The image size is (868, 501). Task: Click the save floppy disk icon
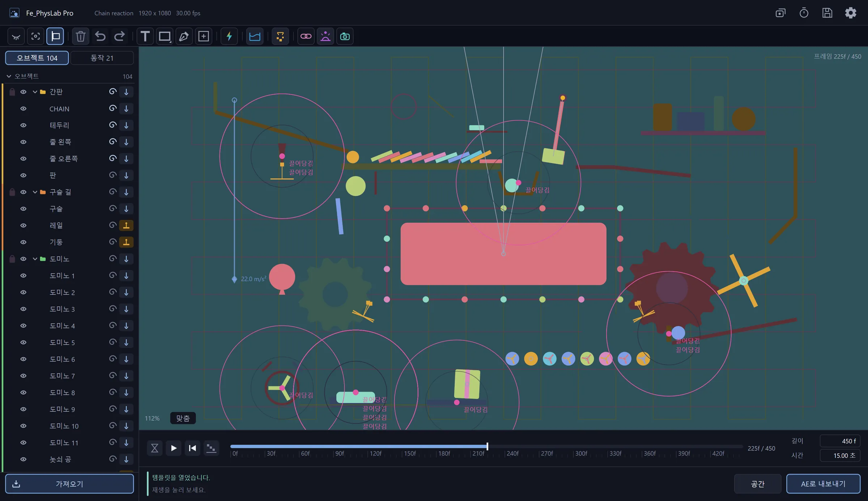point(827,13)
